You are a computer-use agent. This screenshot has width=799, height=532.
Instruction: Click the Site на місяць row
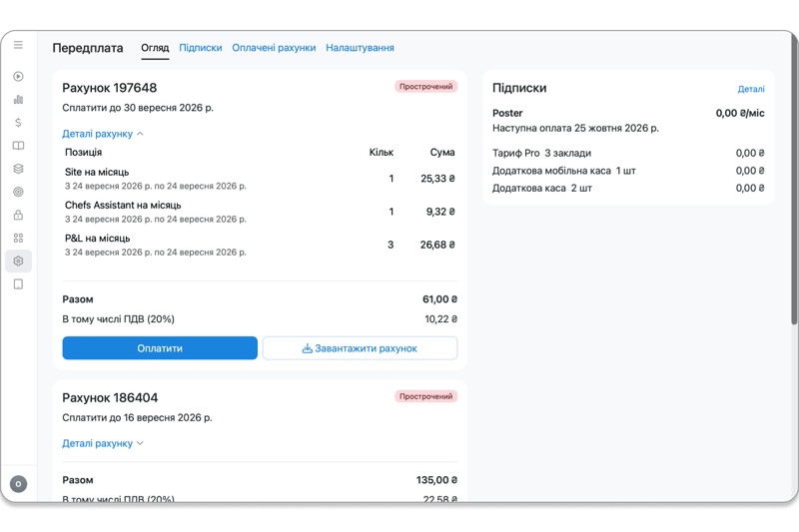[260, 179]
